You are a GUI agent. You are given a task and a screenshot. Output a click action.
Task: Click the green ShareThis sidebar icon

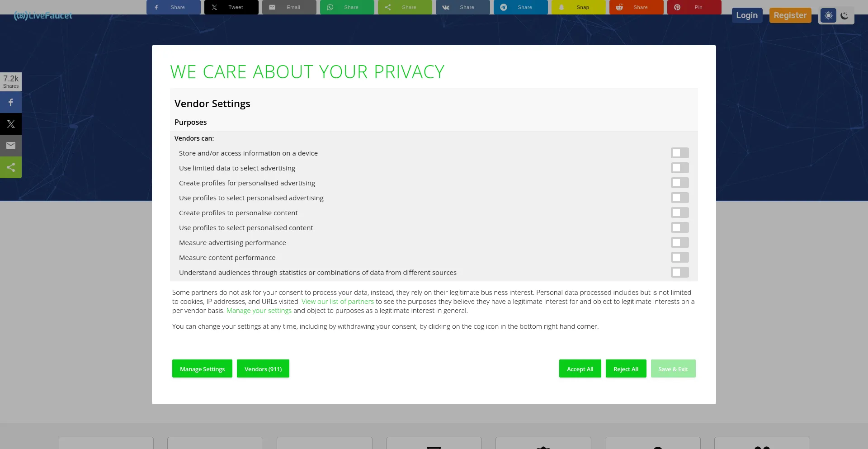tap(11, 167)
